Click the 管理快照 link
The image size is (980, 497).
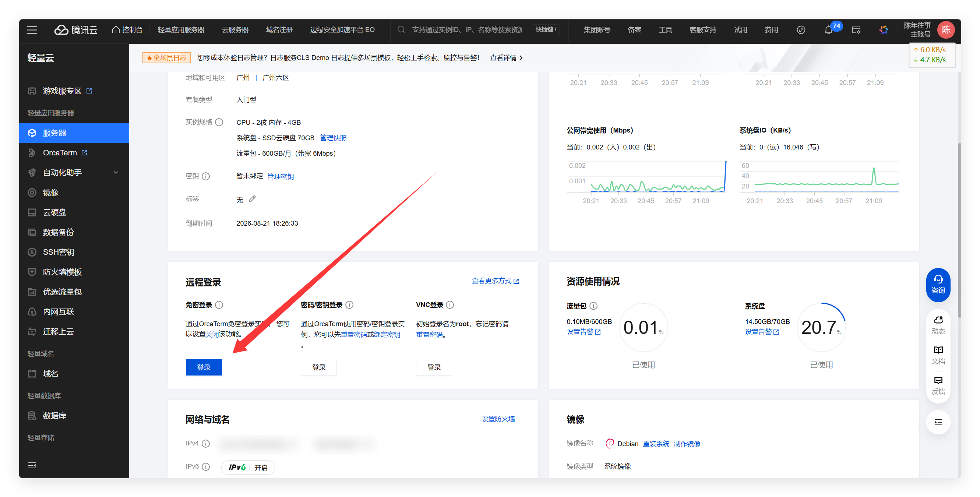tap(333, 138)
